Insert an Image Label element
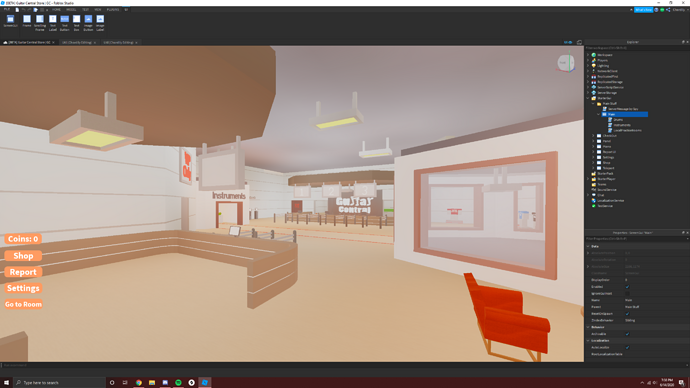The height and width of the screenshot is (388, 690). coord(100,22)
